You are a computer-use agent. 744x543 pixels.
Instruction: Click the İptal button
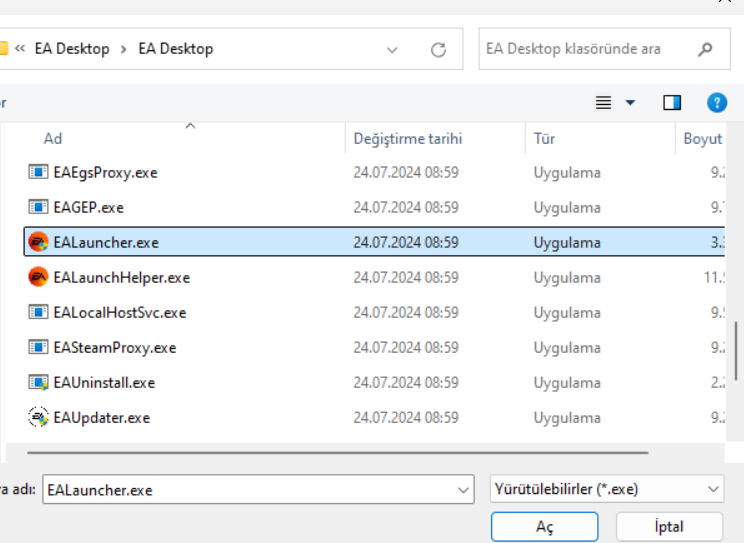pos(669,526)
